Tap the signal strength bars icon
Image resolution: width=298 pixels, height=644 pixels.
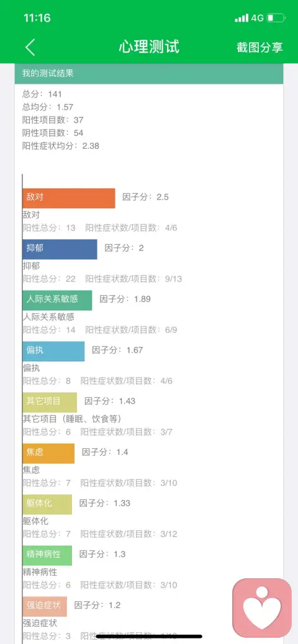tap(242, 18)
